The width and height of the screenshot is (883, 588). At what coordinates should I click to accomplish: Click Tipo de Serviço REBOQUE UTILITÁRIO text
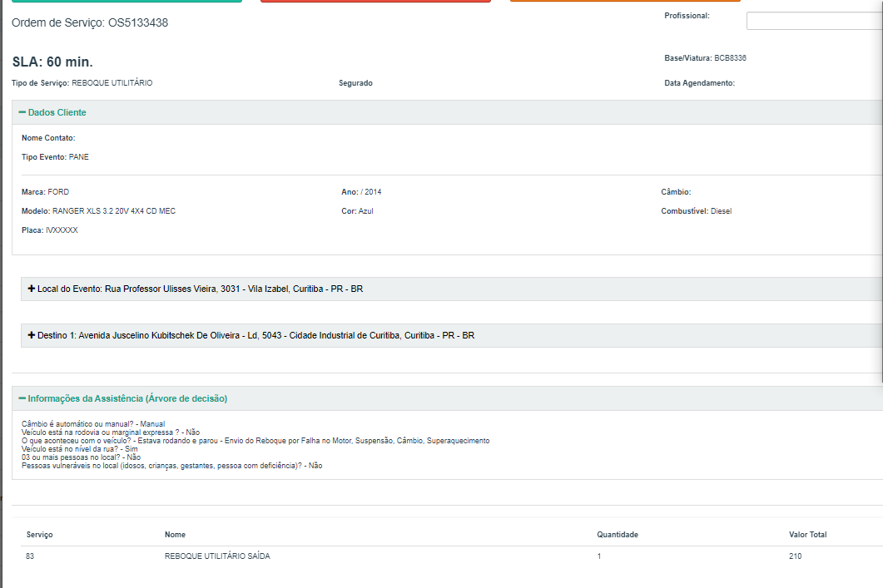coord(82,83)
